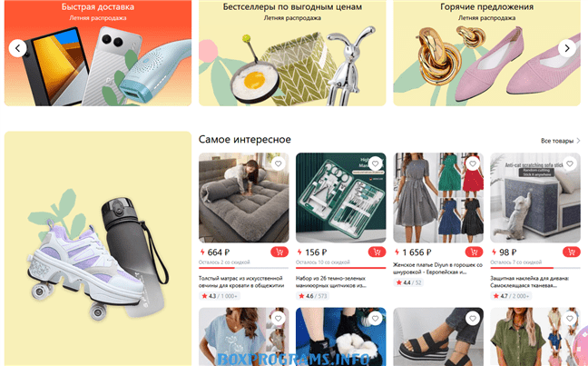Open the roller sneakers and bottle promo
The width and height of the screenshot is (588, 366).
point(98,249)
